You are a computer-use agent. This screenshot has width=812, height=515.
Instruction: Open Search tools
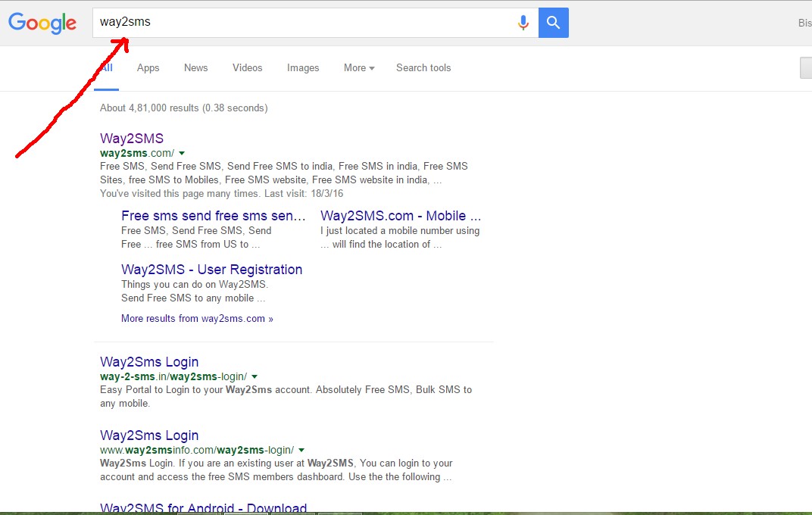point(423,68)
